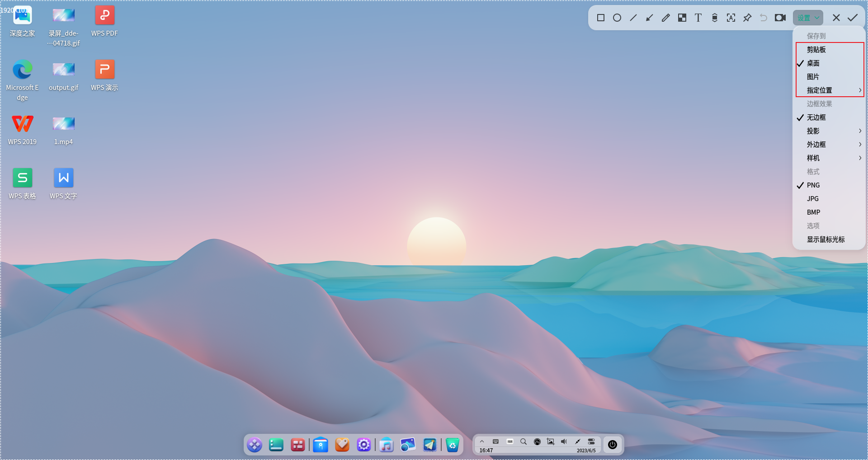Image resolution: width=868 pixels, height=460 pixels.
Task: Select the arrow annotation tool
Action: point(650,18)
